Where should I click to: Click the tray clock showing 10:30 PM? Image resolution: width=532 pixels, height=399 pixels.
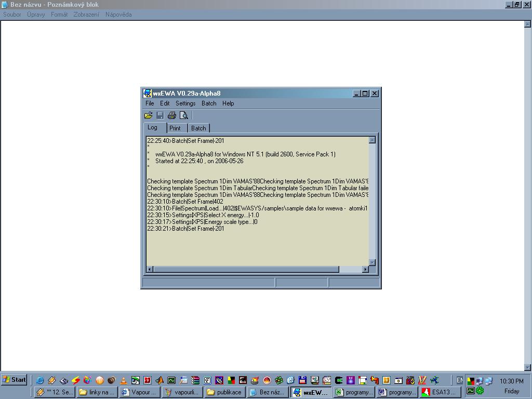tap(511, 381)
